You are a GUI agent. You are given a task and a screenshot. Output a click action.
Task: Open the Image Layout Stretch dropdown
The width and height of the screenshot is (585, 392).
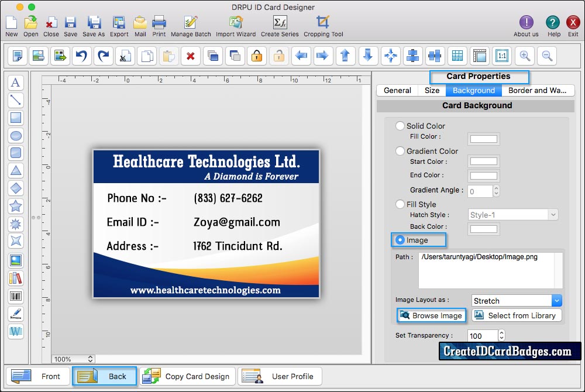tap(517, 301)
